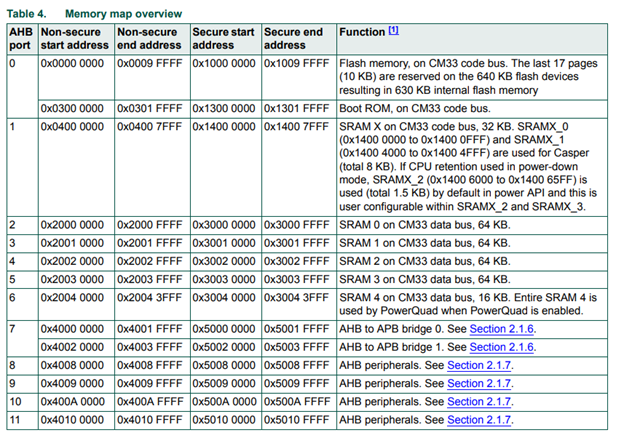The height and width of the screenshot is (438, 624).
Task: Click 'SRAM 1 on CM33 data bus, 64 KB.'
Action: point(425,243)
